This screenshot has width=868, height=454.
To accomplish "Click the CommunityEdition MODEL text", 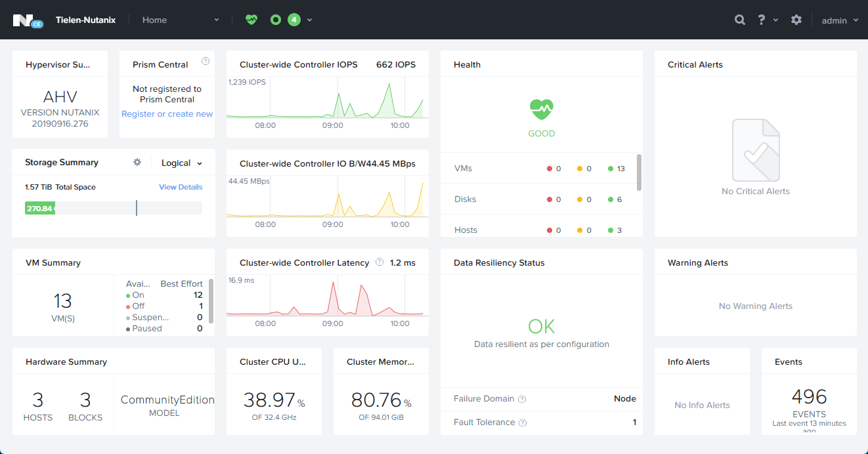I will (167, 405).
